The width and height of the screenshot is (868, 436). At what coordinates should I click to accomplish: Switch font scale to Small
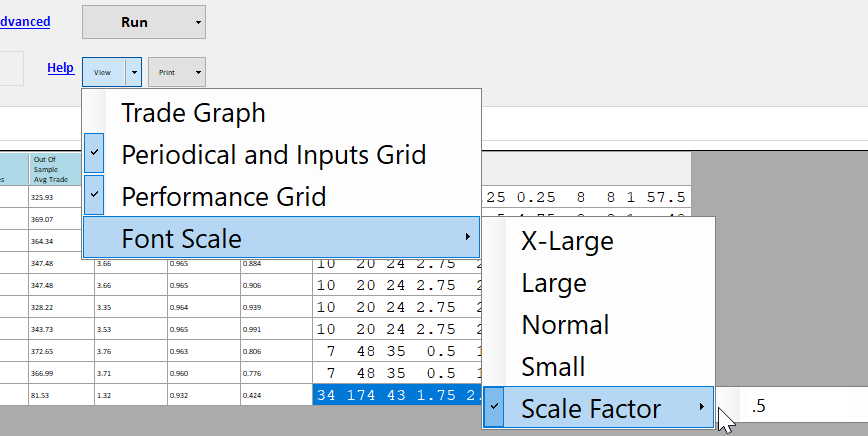click(553, 367)
